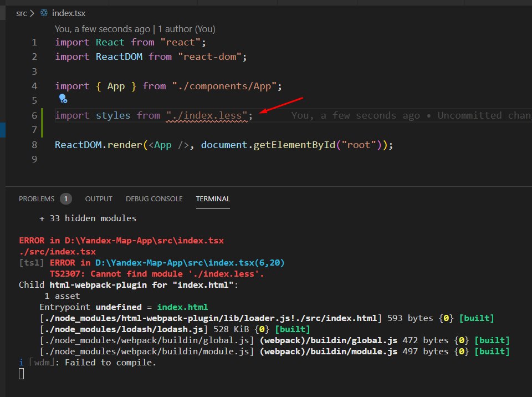Click the problems count badge showing 1
Screen dimensions: 532x397
click(x=66, y=198)
